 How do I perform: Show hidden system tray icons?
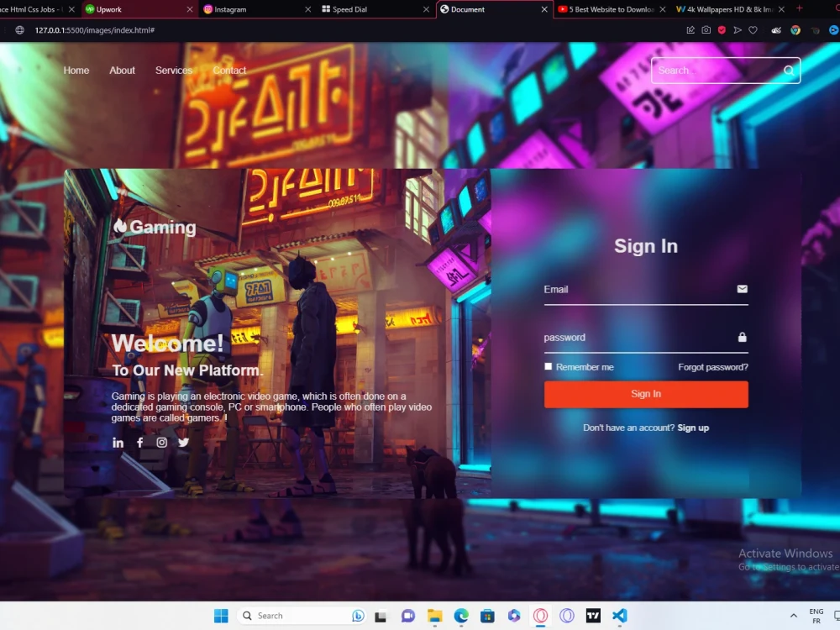pyautogui.click(x=794, y=616)
